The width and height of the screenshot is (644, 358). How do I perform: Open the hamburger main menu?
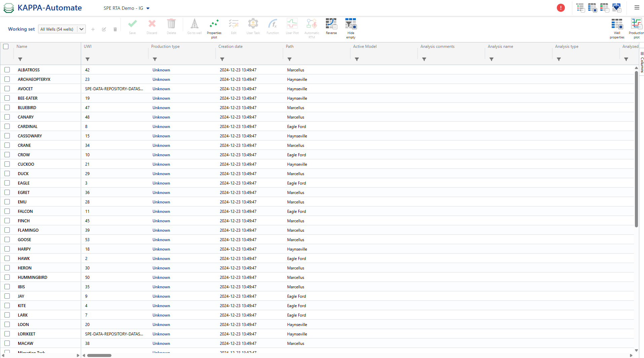pyautogui.click(x=637, y=7)
